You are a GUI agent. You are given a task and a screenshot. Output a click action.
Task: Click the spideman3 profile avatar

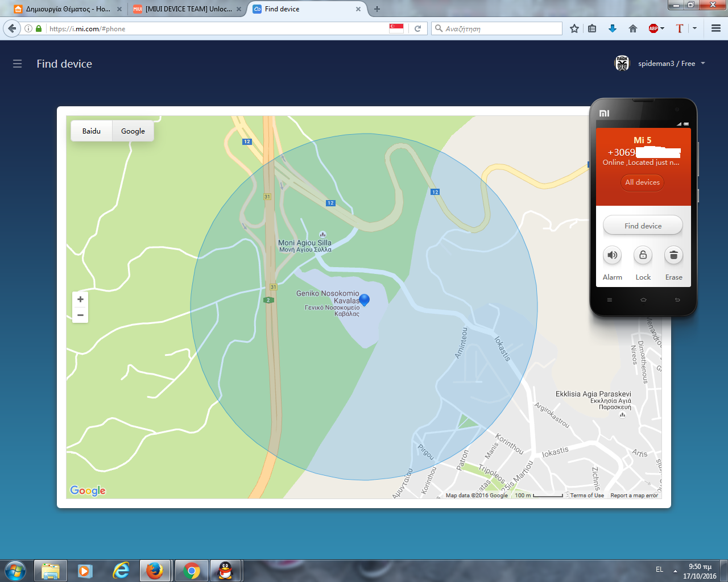(x=622, y=64)
